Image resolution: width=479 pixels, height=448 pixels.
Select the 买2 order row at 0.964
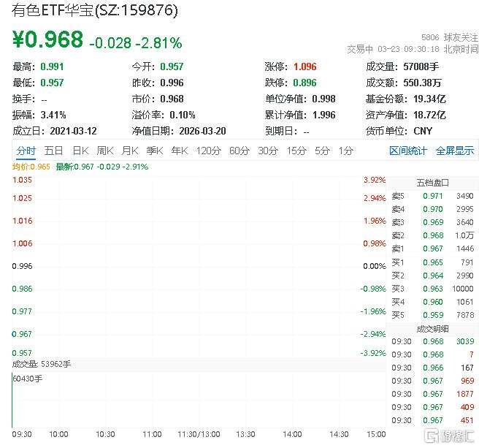(432, 276)
